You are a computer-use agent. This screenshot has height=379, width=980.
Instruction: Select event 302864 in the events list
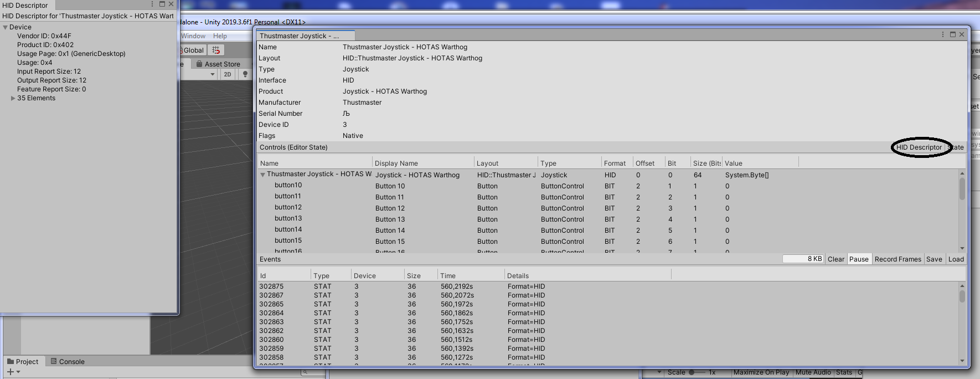click(607, 313)
